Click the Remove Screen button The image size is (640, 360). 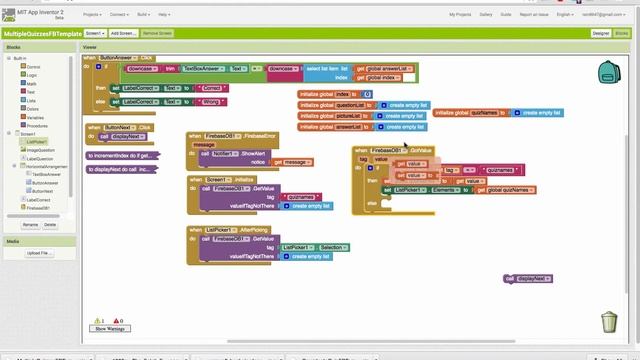(157, 33)
